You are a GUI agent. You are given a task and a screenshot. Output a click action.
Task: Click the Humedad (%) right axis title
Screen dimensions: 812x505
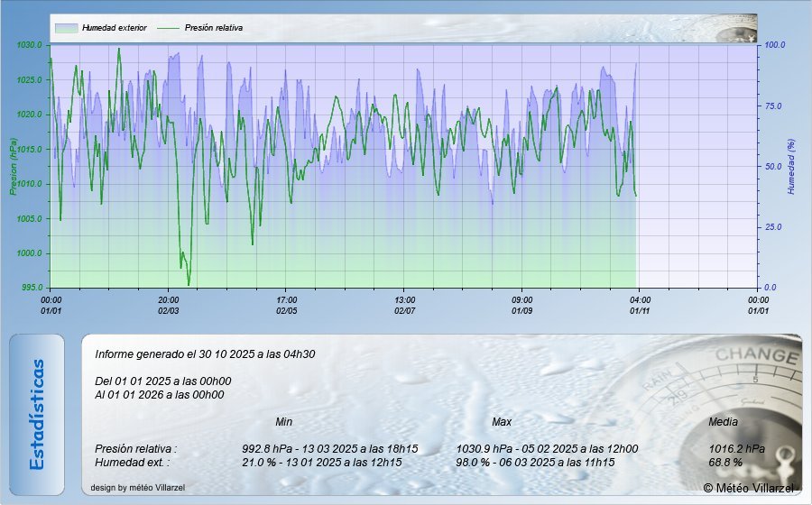click(791, 167)
